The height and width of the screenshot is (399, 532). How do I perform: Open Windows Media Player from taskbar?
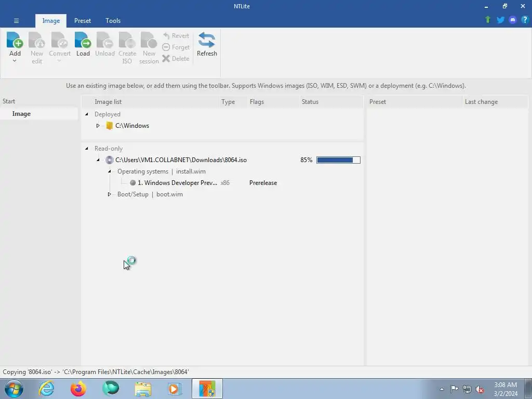175,389
